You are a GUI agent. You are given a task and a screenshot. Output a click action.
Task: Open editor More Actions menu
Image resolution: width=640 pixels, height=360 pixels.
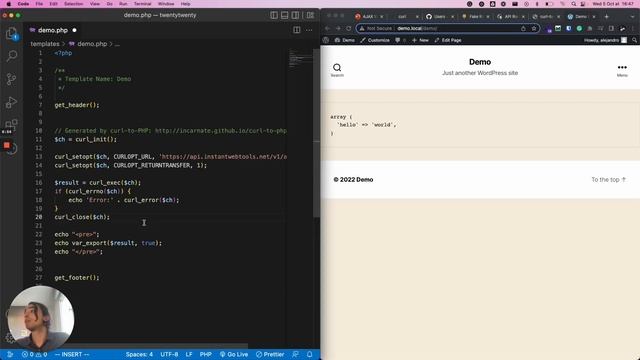(x=309, y=30)
